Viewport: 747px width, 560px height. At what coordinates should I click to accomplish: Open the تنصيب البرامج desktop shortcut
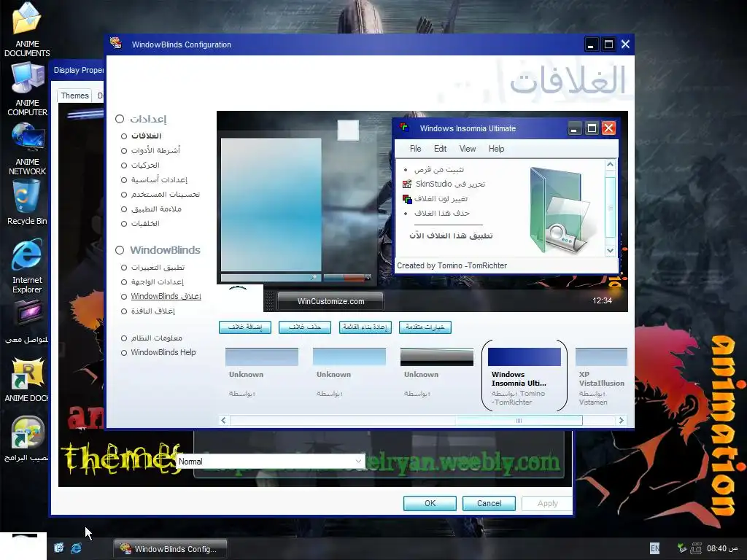(27, 433)
